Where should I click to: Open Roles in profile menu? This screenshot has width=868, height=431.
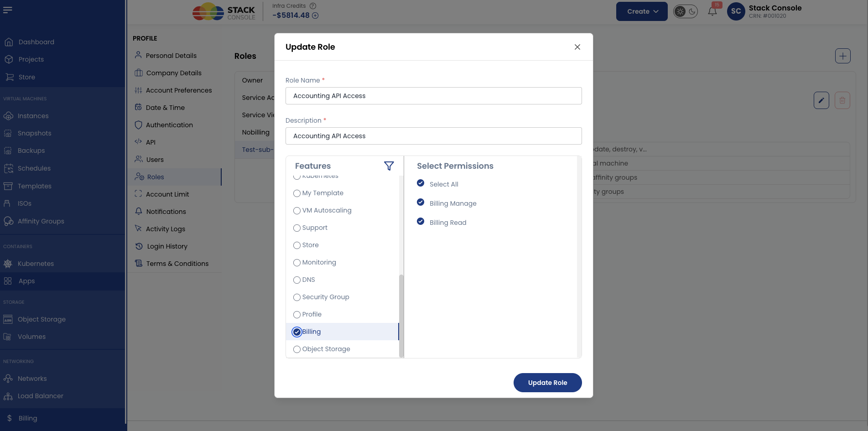(175, 177)
